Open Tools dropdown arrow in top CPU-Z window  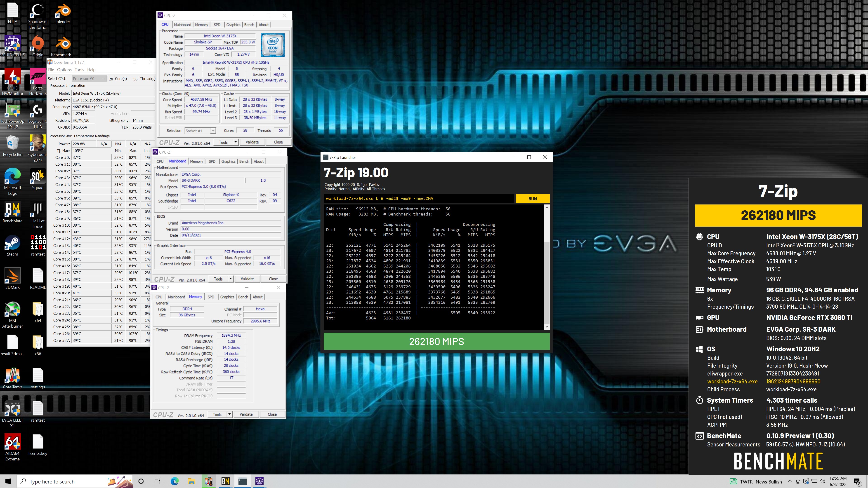click(236, 142)
